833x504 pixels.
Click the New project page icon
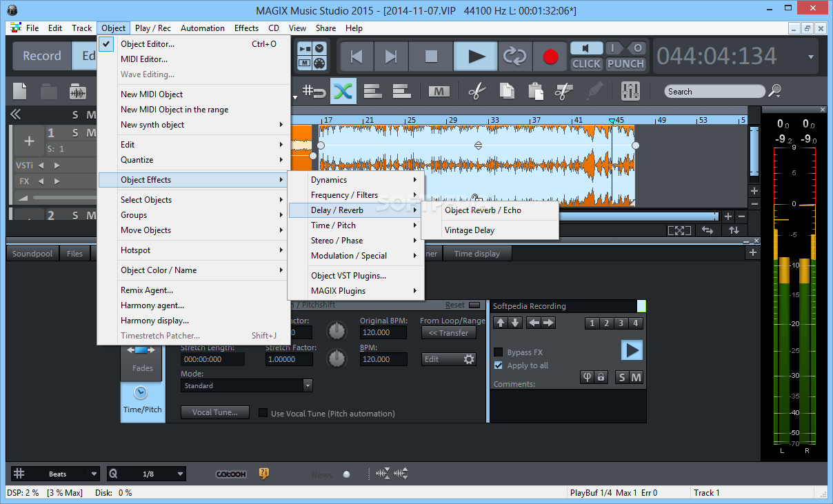pos(19,91)
